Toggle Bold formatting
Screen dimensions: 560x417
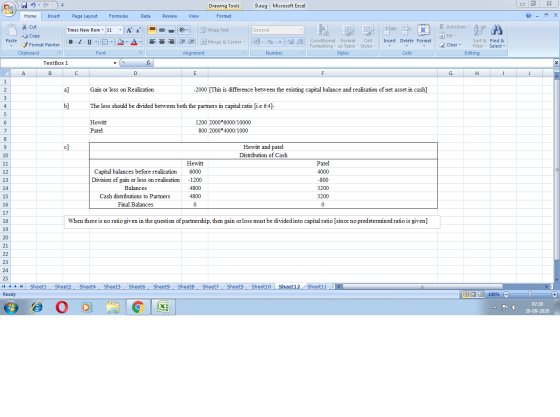coord(71,42)
